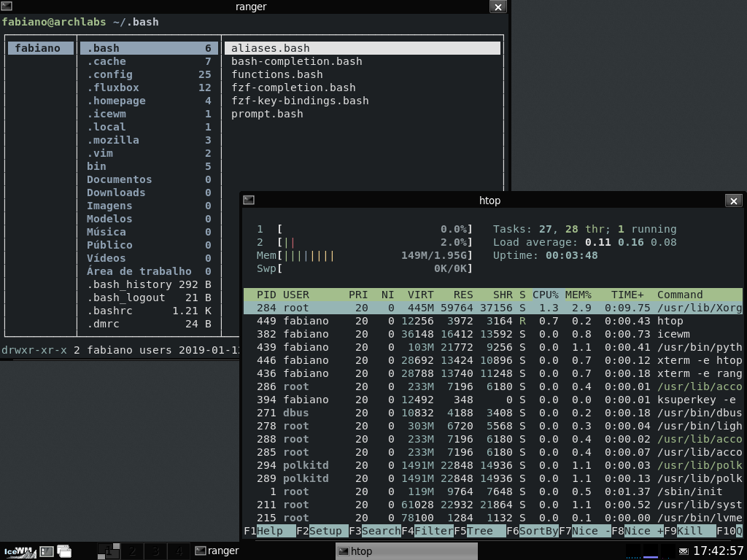
Task: Click F4 Filter in htop
Action: (x=427, y=531)
